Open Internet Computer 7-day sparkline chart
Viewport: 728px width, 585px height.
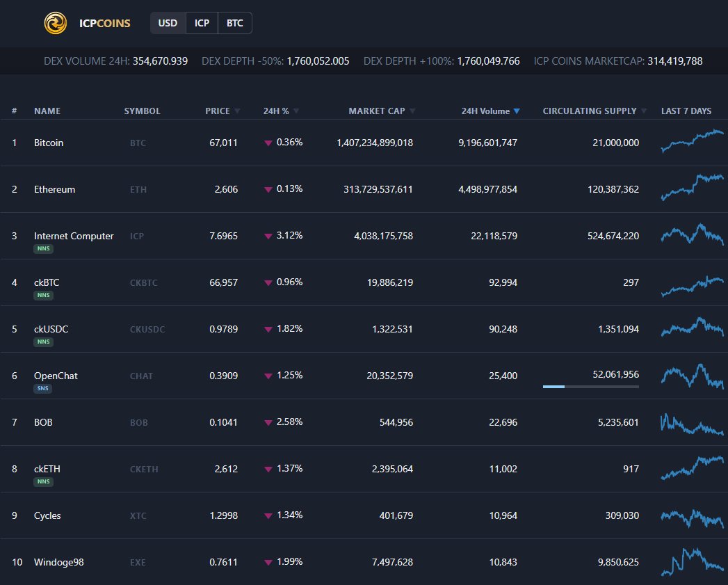tap(692, 234)
